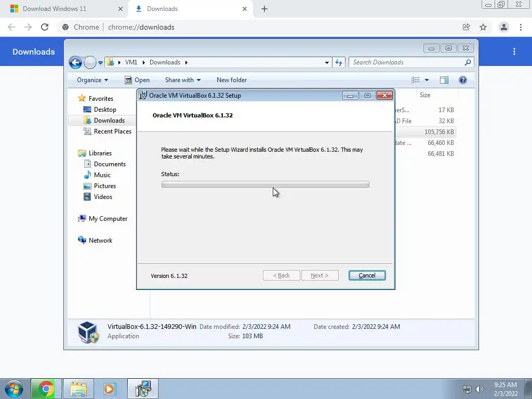Click the VirtualBox-6.1.32-149290-Win filename in the details pane

pyautogui.click(x=152, y=327)
